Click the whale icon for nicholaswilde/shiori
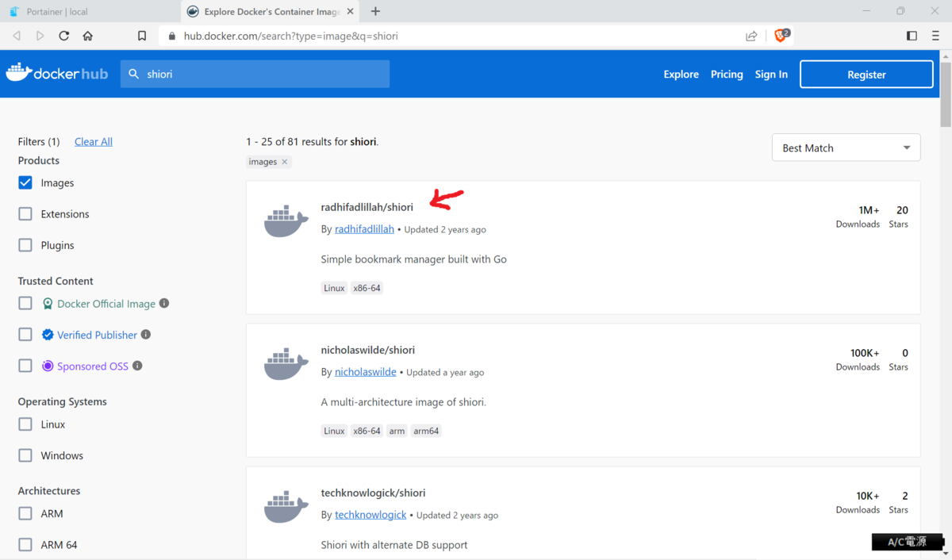 click(286, 364)
